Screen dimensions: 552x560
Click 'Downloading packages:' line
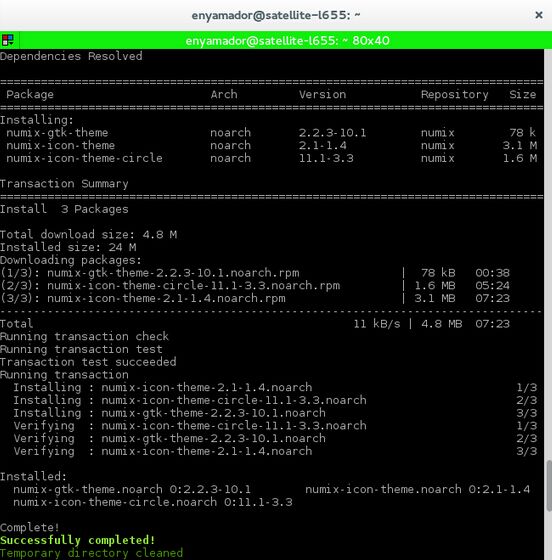coord(71,260)
